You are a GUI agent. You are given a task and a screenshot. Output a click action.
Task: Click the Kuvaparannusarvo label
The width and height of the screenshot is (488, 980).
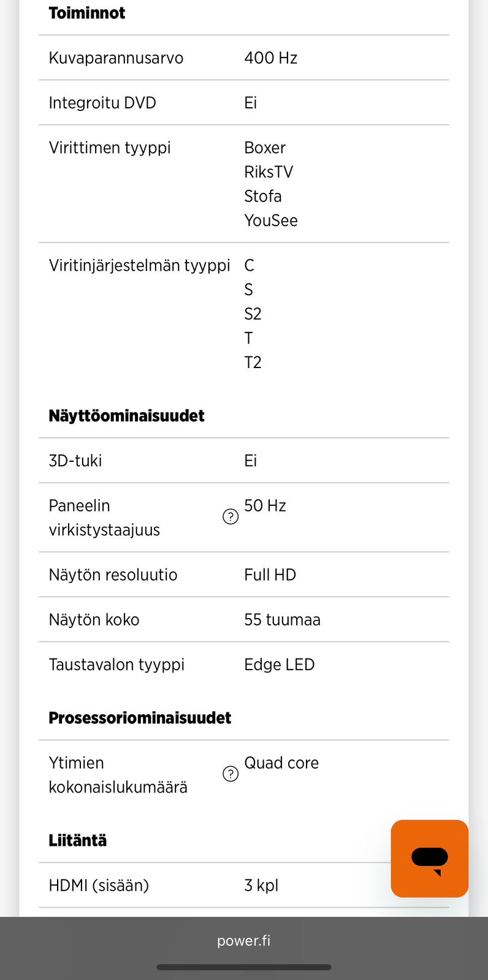coord(116,58)
